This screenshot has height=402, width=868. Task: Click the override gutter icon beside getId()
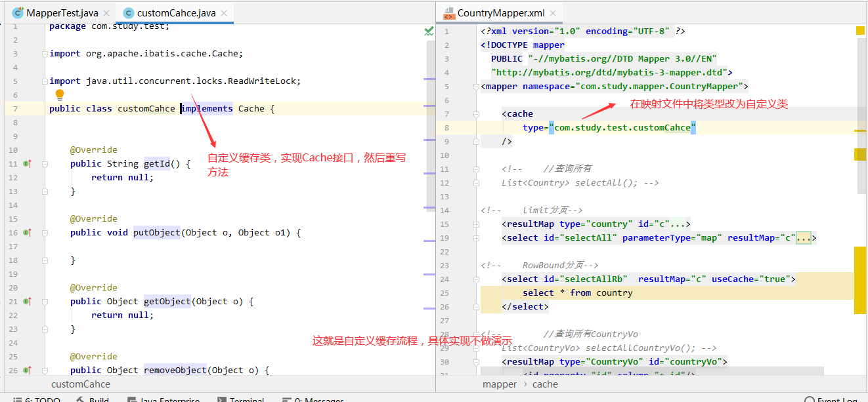pyautogui.click(x=28, y=163)
